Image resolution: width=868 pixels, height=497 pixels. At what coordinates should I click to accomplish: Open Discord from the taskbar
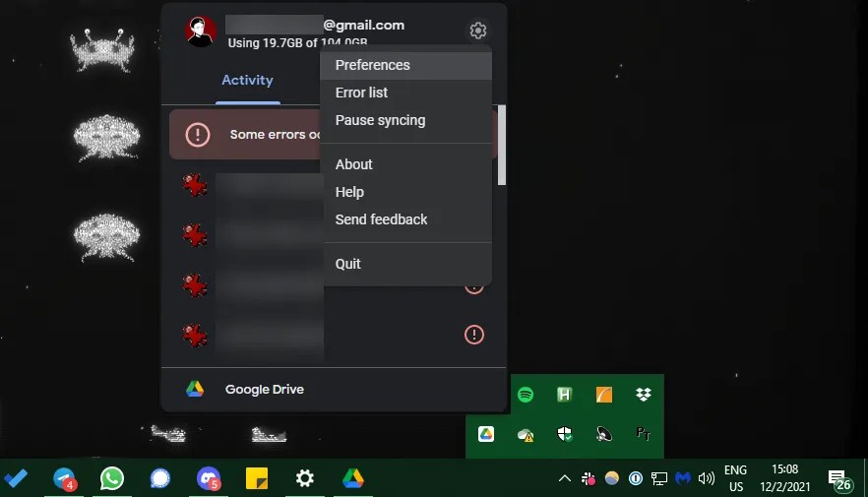click(209, 478)
